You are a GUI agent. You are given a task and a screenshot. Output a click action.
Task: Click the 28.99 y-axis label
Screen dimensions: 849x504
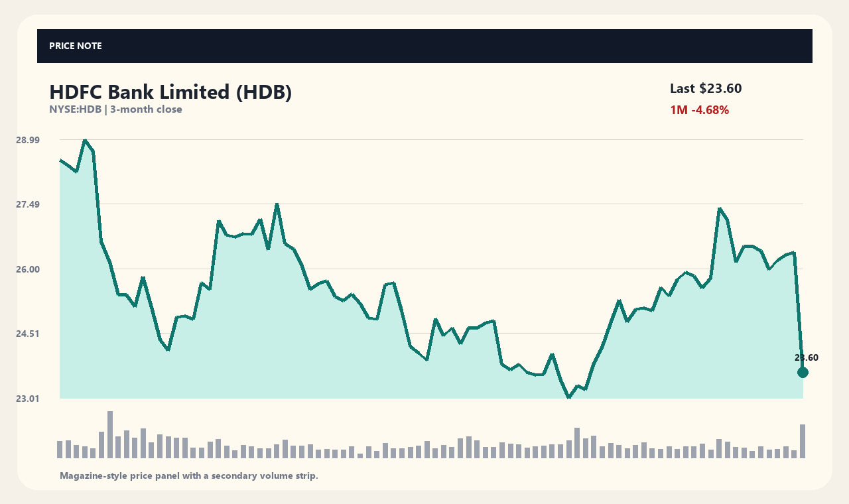tap(28, 140)
